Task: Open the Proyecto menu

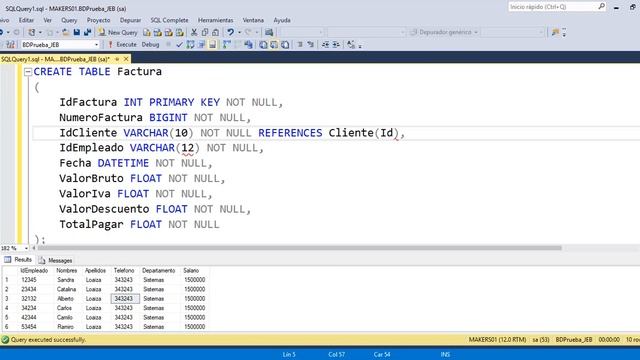Action: point(98,20)
